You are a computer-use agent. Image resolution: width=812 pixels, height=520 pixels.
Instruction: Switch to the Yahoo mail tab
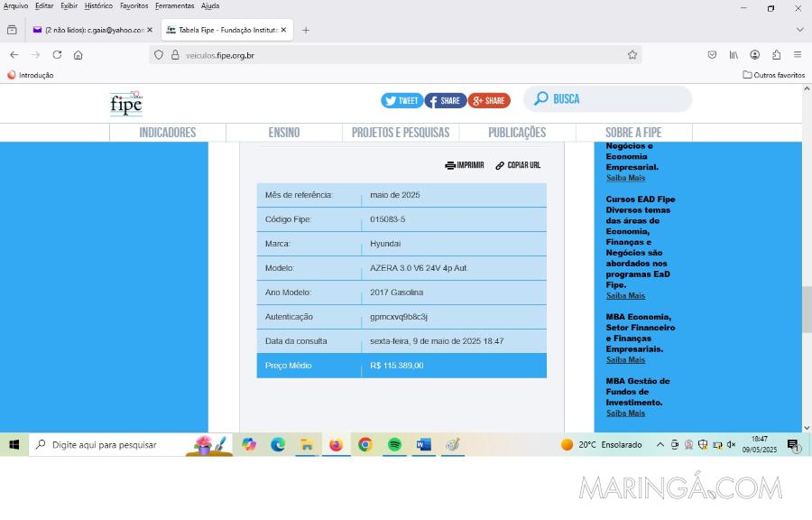pos(92,30)
